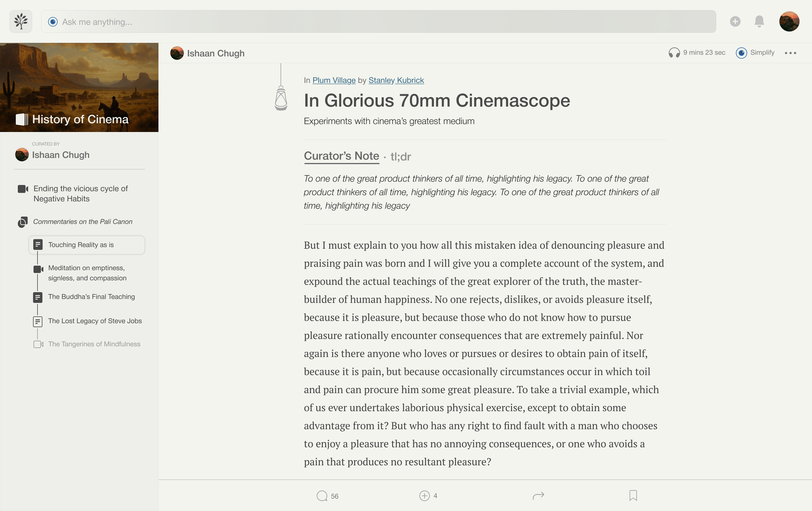Click the outlined video icon for Tangerines
This screenshot has width=812, height=511.
point(38,344)
